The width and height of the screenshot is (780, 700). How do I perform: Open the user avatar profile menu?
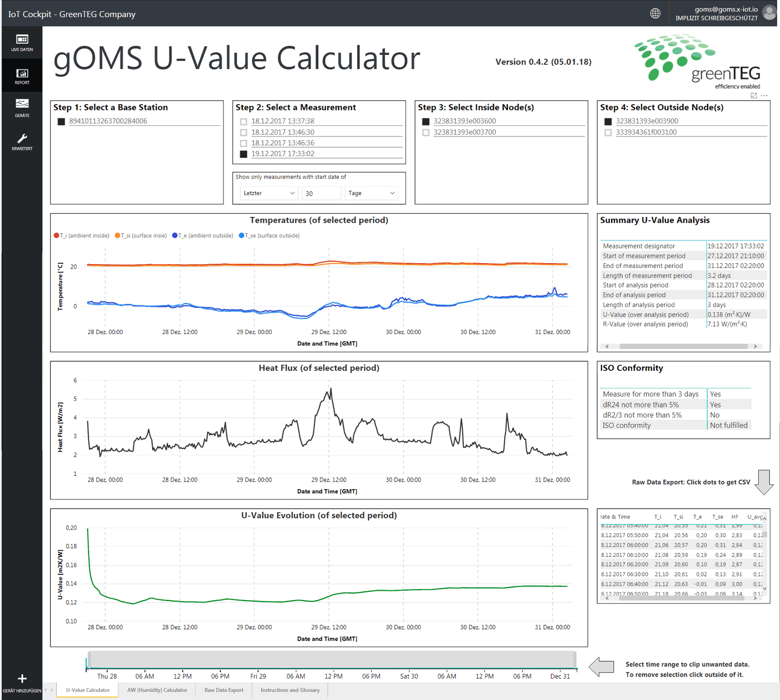click(x=769, y=12)
